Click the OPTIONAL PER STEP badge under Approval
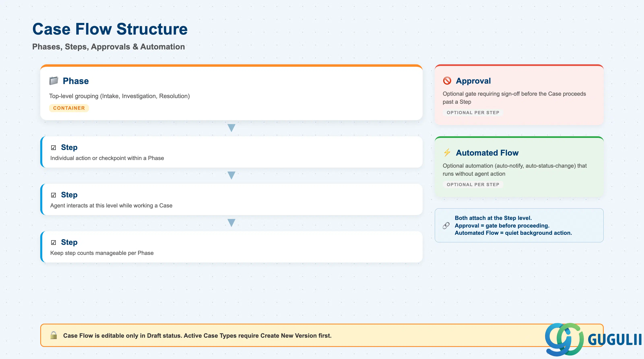This screenshot has width=644, height=359. tap(473, 113)
